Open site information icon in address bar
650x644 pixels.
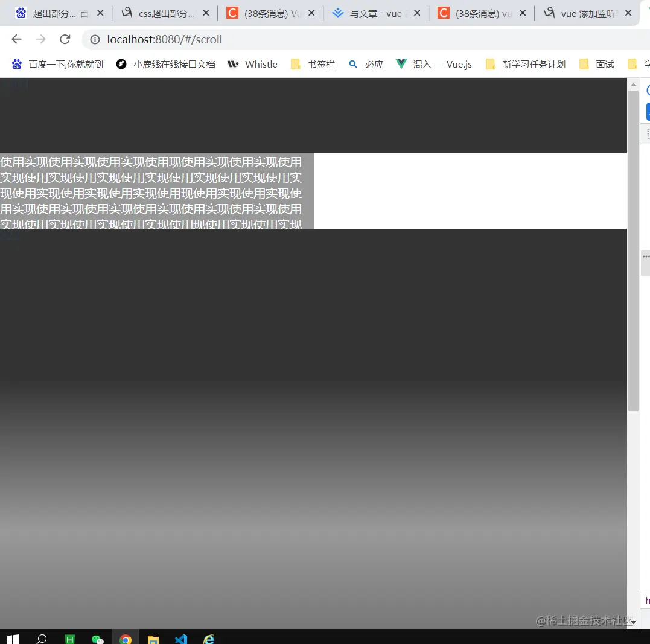coord(95,39)
